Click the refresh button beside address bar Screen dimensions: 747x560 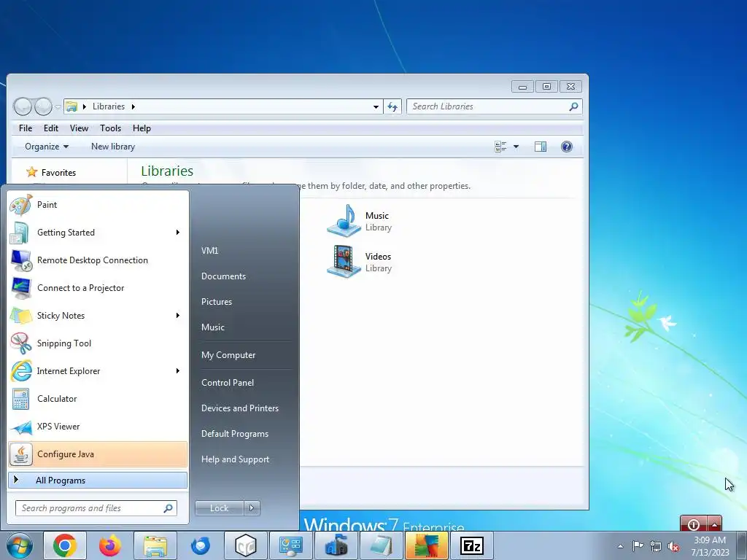(x=392, y=106)
